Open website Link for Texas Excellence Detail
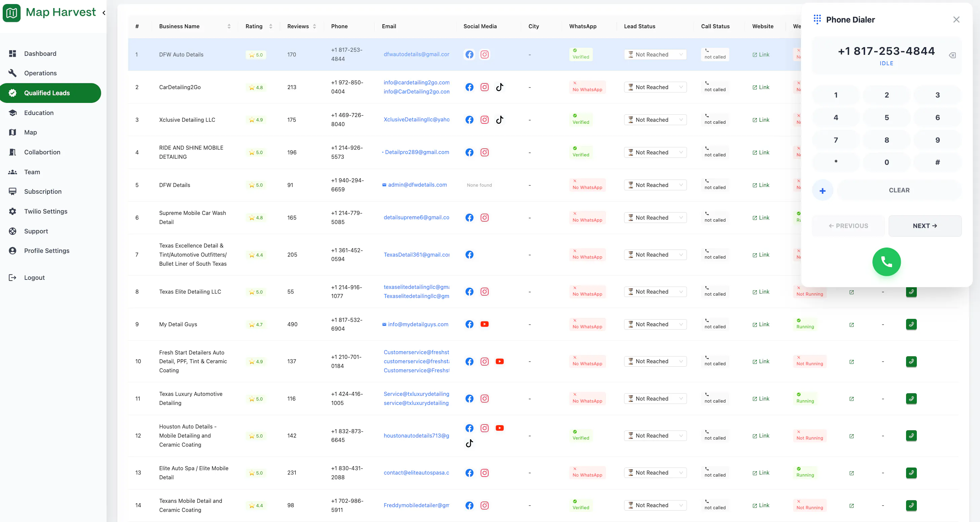 point(761,255)
